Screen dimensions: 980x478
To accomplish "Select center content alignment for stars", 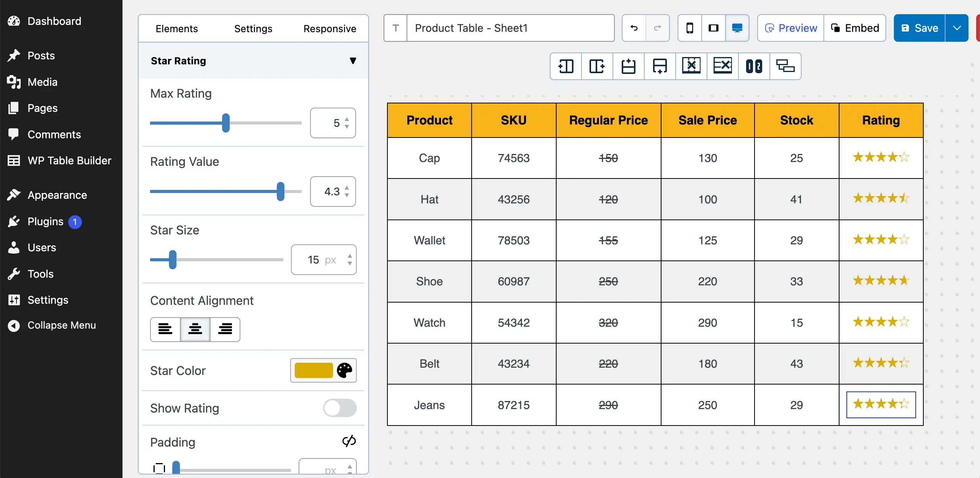I will pos(195,329).
